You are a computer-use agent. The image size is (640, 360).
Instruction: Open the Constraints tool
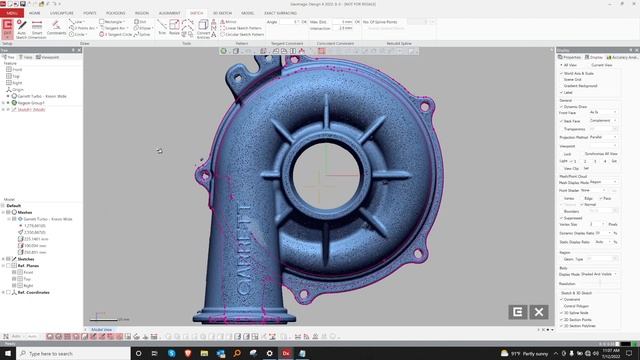(56, 28)
